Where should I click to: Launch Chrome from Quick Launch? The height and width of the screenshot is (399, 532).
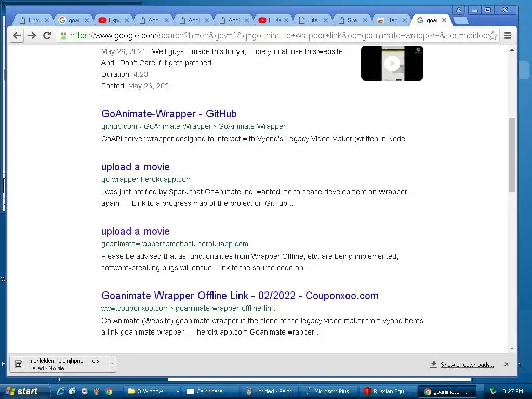click(x=109, y=391)
